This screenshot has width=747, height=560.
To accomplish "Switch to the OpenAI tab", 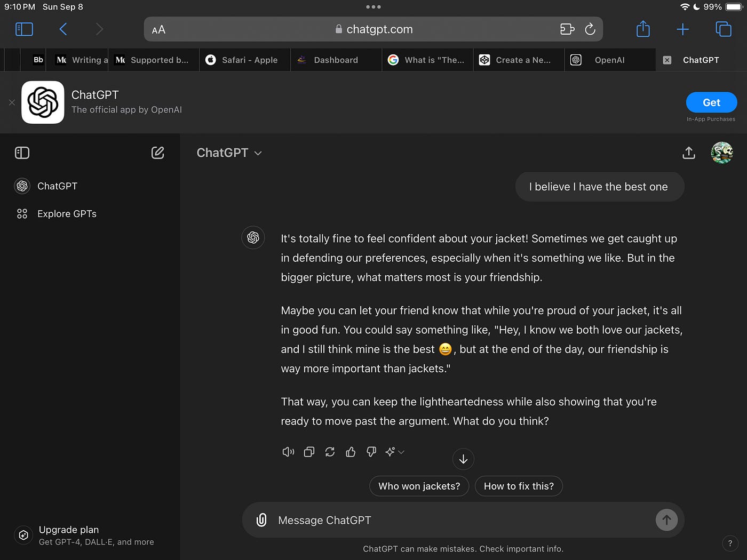I will coord(609,60).
